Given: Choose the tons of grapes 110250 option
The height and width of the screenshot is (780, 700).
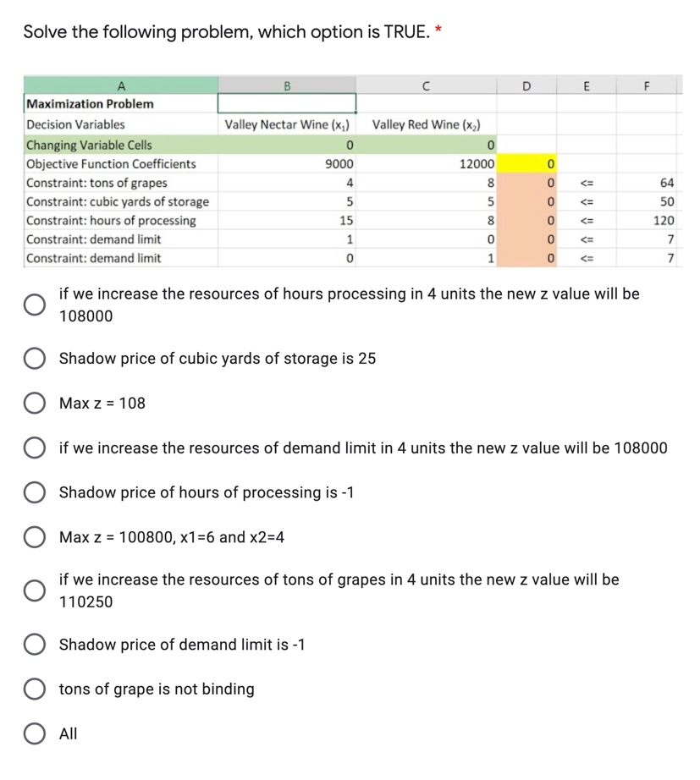Looking at the screenshot, I should click(x=35, y=590).
